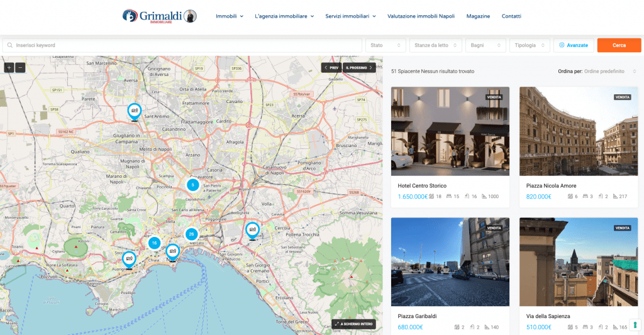Open Hotel Centro Storico listing photo

tap(450, 131)
